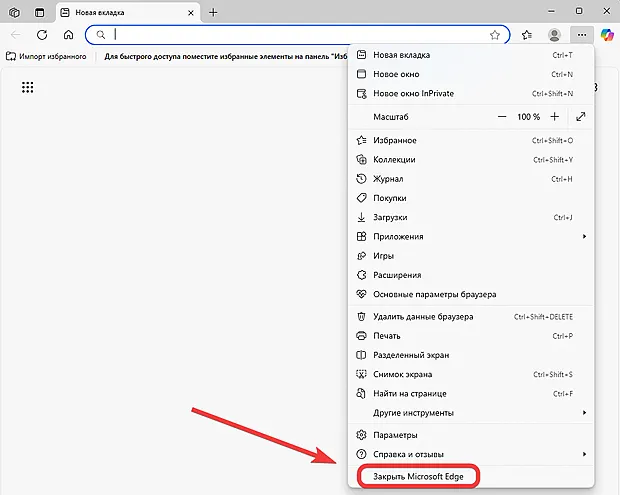Select Новая вкладка menu item
Screen dimensions: 620x495
click(x=471, y=55)
